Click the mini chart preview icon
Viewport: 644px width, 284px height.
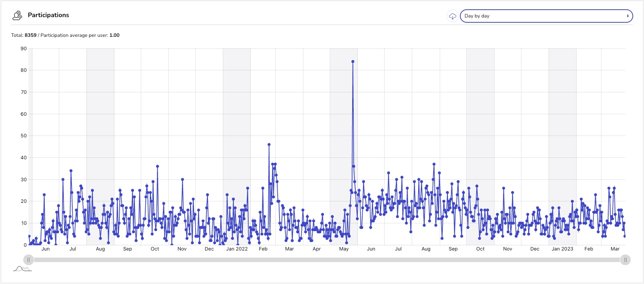coord(22,269)
